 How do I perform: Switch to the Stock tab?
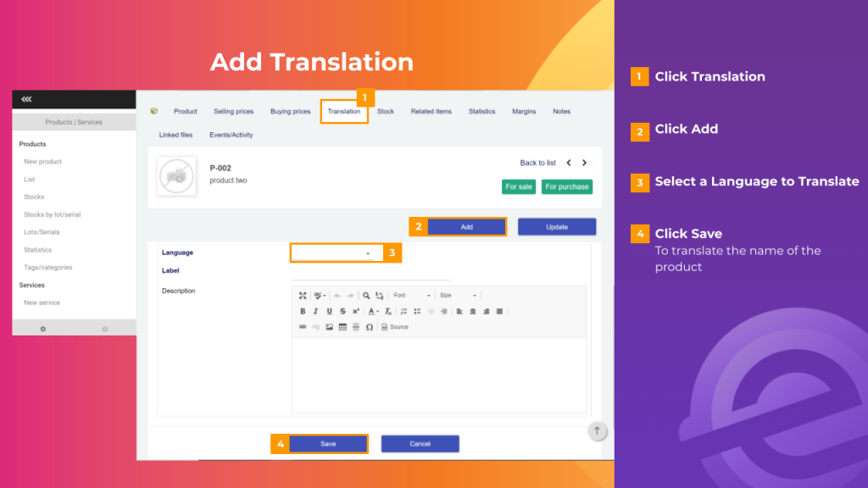386,111
